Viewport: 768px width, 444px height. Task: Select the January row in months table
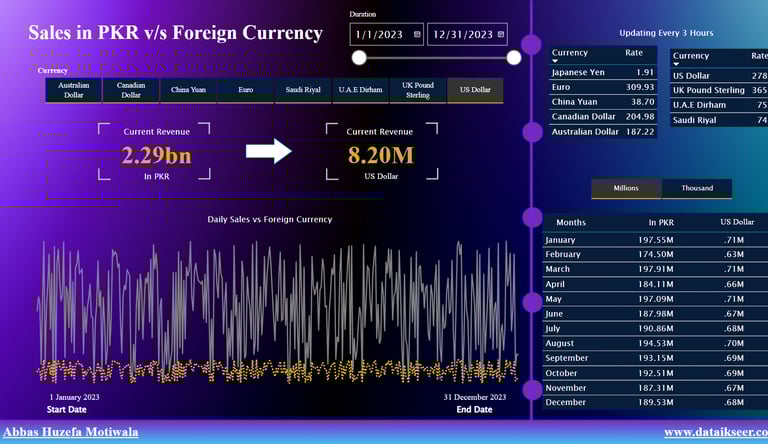tap(655, 240)
